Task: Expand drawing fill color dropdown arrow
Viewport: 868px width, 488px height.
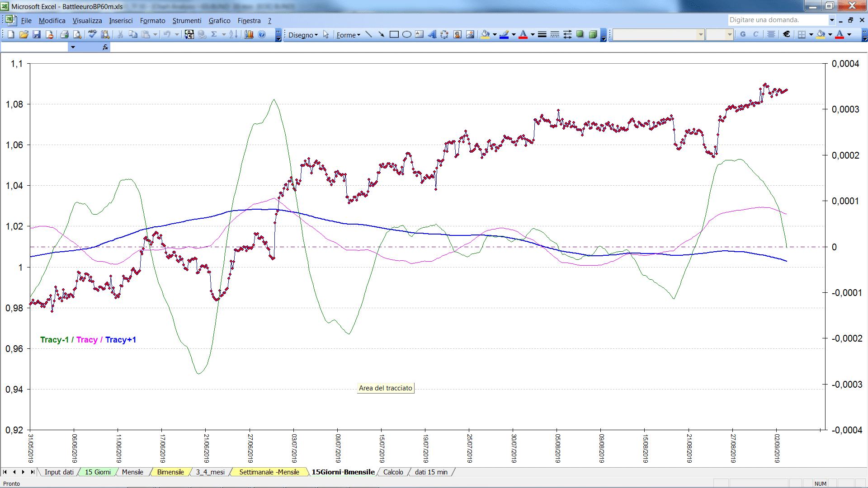Action: click(495, 34)
